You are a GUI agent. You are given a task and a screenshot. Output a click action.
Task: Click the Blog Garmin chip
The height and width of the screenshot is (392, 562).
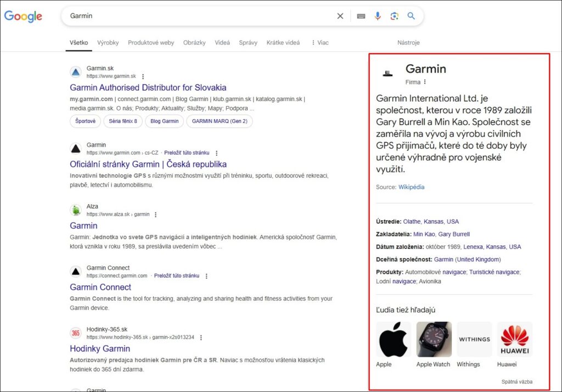pos(165,121)
